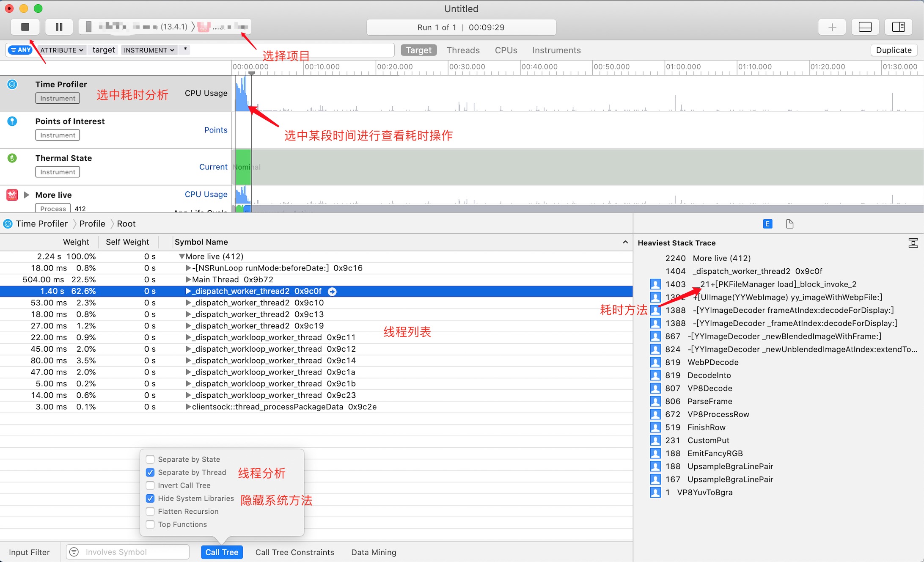Expand the More live process track
Image resolution: width=924 pixels, height=562 pixels.
(x=27, y=195)
